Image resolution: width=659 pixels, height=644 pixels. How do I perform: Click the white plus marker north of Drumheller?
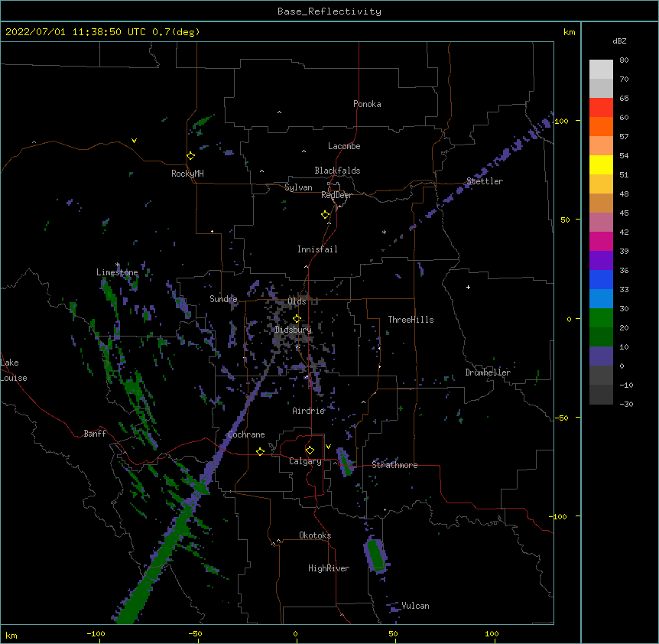468,287
